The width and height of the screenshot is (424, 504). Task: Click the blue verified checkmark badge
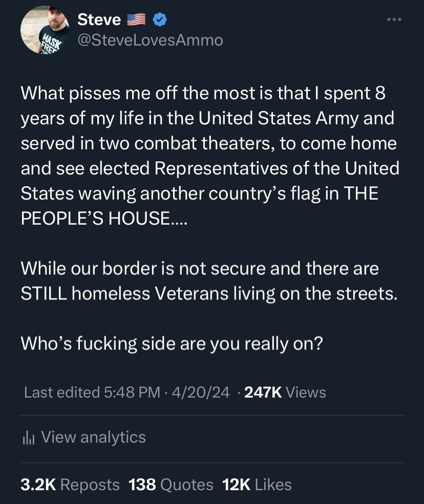[x=160, y=20]
